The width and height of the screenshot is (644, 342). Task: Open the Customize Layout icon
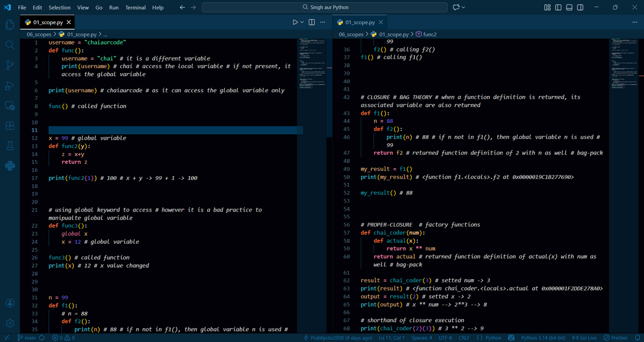click(547, 8)
